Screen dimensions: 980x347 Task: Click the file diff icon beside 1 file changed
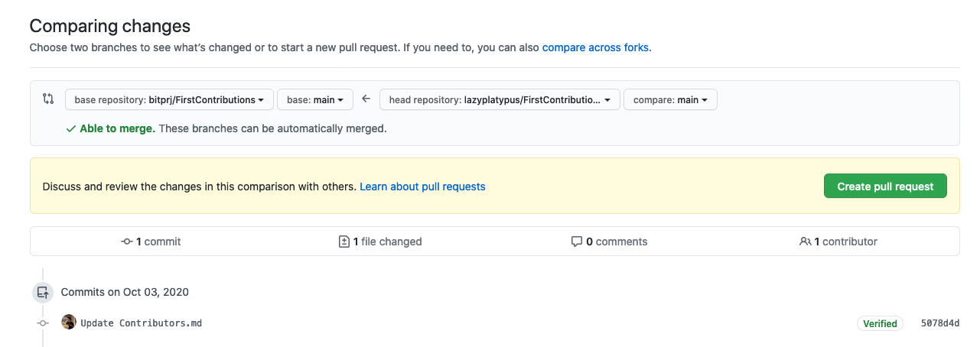click(x=344, y=242)
